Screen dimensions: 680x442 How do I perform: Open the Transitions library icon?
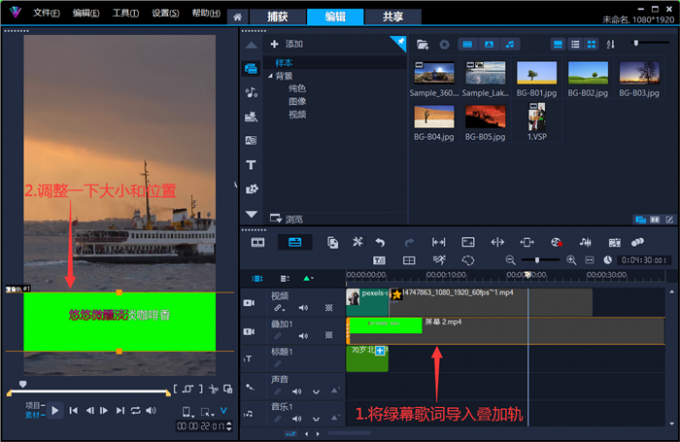(x=251, y=141)
